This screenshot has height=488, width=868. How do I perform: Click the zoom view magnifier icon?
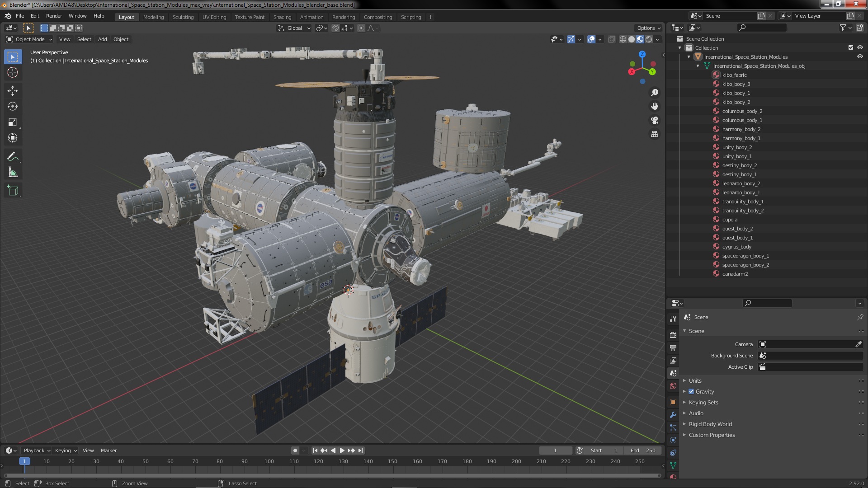coord(654,93)
